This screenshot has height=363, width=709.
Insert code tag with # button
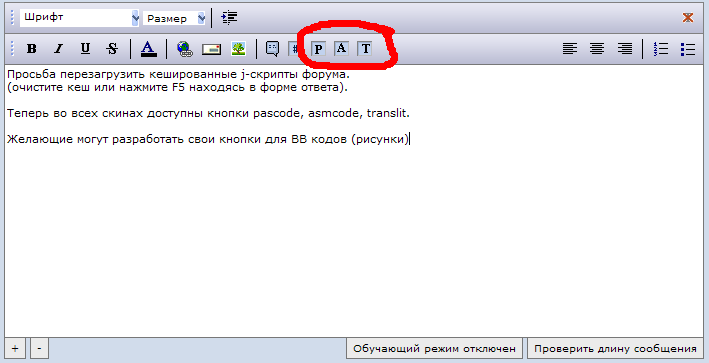[x=294, y=48]
